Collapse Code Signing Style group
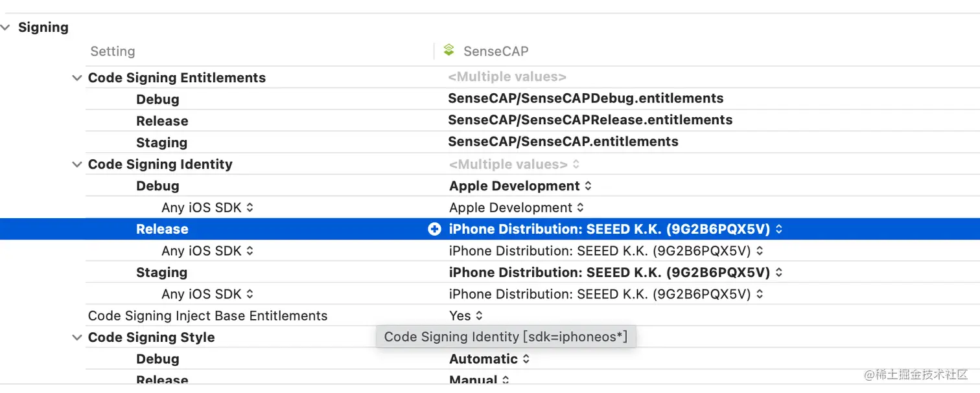 click(76, 337)
